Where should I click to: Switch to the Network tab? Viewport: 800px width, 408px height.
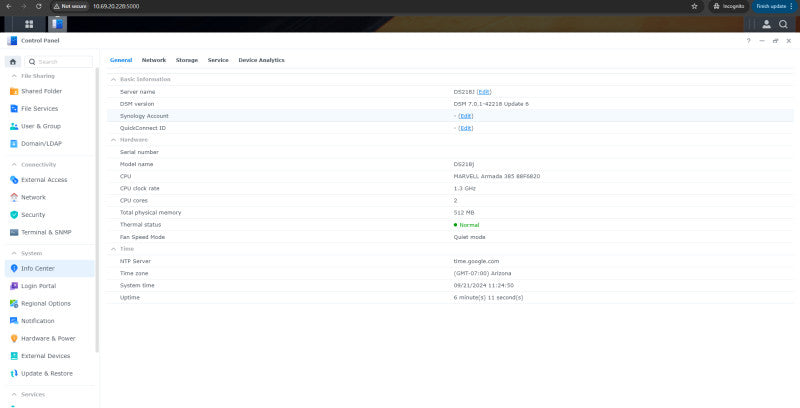pyautogui.click(x=154, y=60)
